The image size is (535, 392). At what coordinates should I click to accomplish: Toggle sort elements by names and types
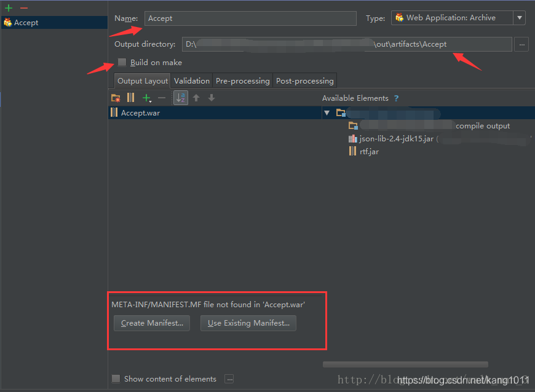coord(181,98)
